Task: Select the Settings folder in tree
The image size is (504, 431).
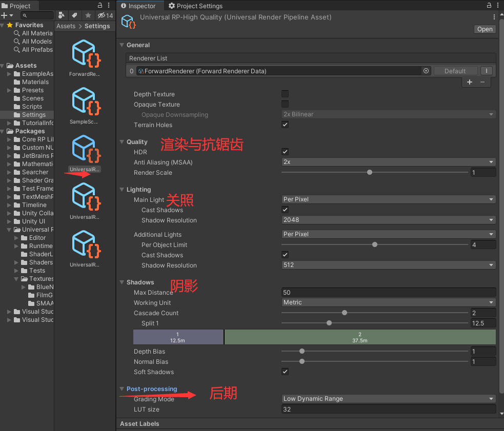Action: [30, 115]
